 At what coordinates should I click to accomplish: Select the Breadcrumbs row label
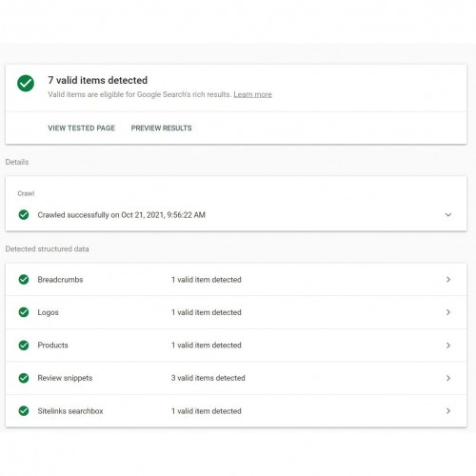60,280
